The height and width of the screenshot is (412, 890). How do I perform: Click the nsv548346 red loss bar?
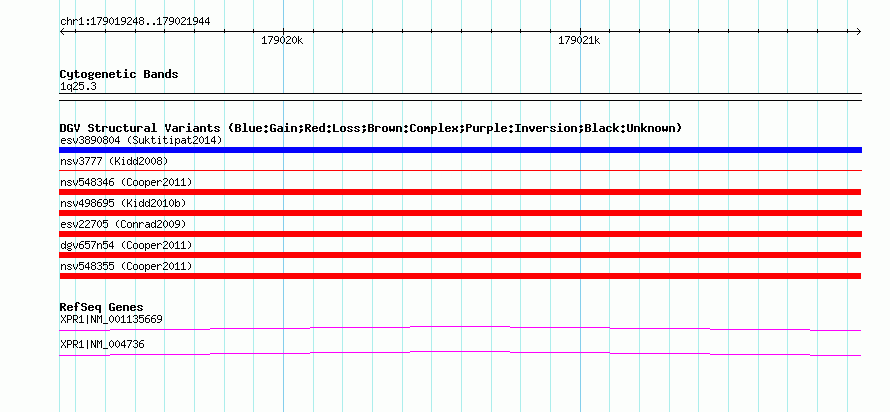pos(460,192)
